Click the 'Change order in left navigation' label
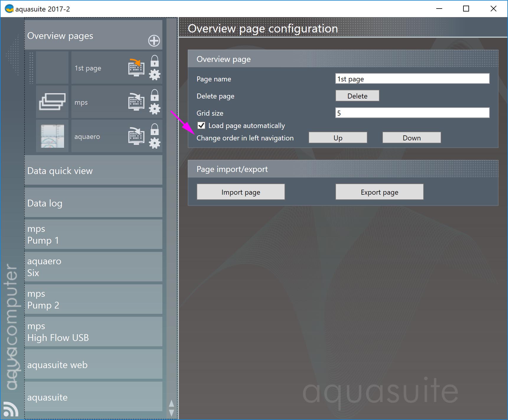Viewport: 508px width, 420px height. click(x=245, y=138)
